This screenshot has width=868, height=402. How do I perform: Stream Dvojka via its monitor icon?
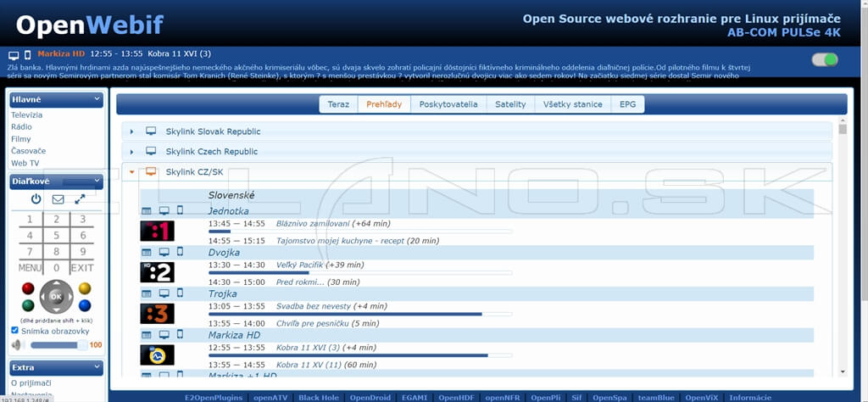click(x=164, y=253)
